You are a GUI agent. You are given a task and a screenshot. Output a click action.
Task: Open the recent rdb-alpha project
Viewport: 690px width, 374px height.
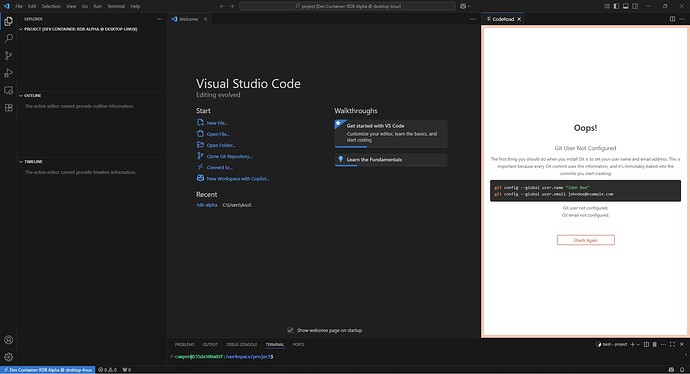(207, 205)
